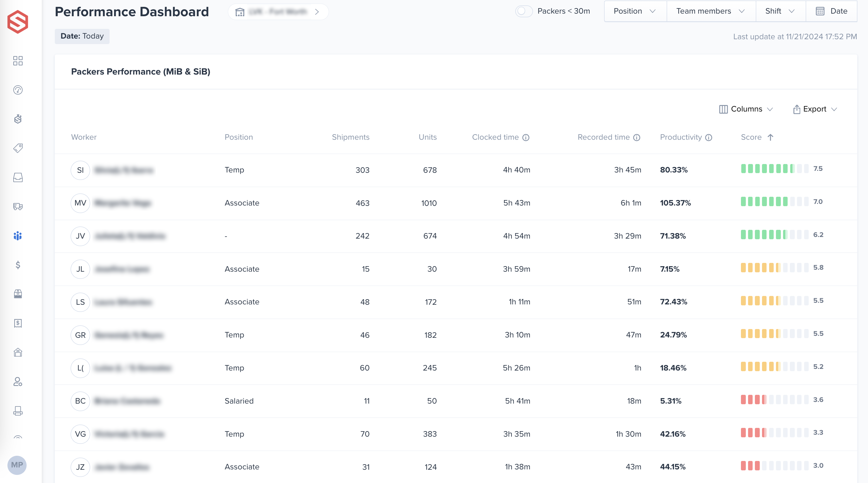868x483 pixels.
Task: Click the 5.8 orange score bar for JL
Action: tap(774, 268)
